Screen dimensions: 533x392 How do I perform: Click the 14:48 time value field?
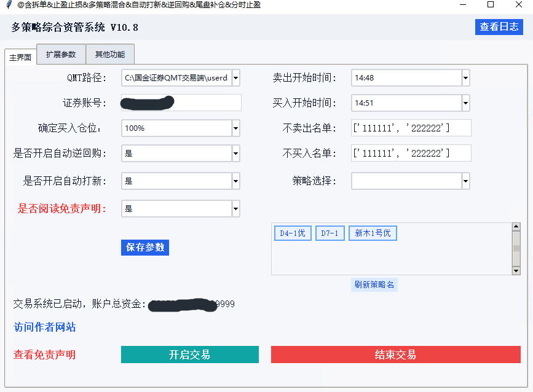406,78
